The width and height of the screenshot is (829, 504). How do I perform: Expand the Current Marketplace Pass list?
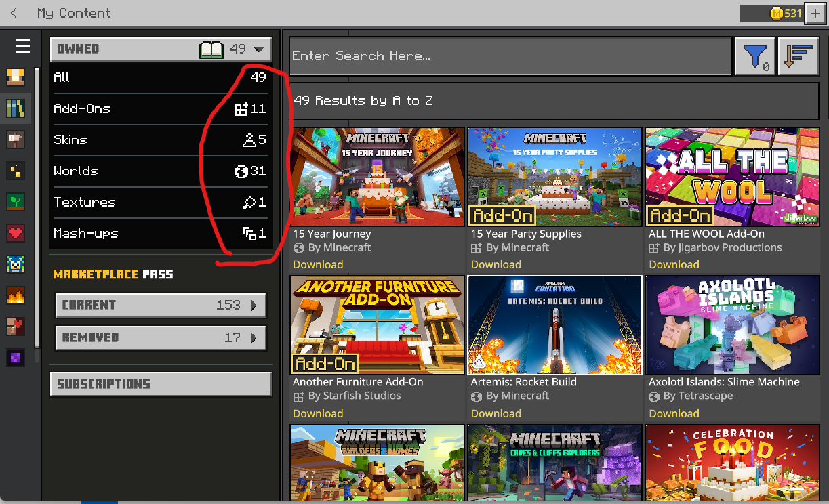pos(161,306)
